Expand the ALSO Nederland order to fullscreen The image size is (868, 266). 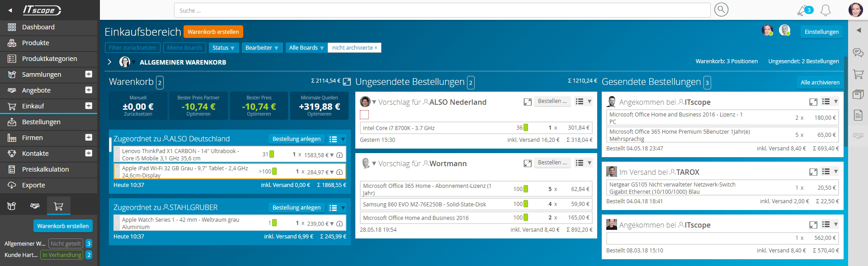(528, 102)
